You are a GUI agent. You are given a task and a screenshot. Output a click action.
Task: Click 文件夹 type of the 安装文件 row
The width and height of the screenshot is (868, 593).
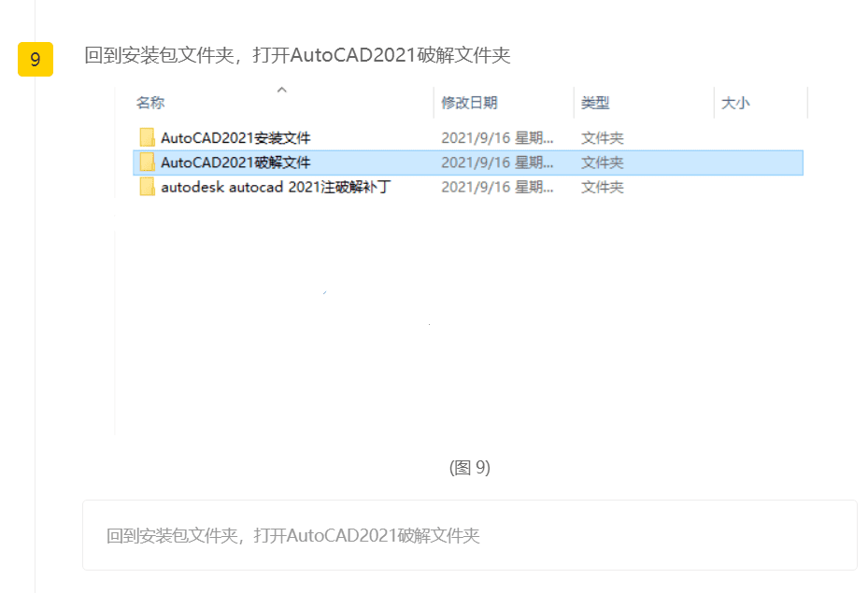click(603, 137)
